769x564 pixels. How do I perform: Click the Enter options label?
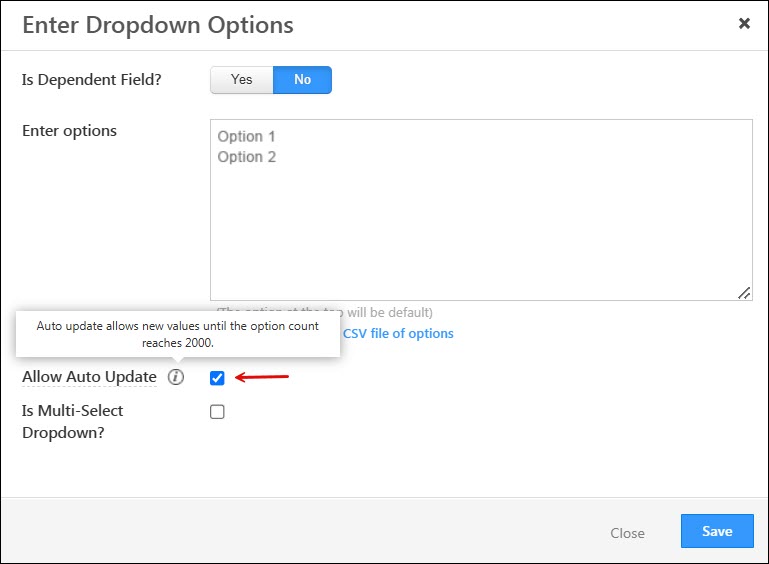coord(70,131)
